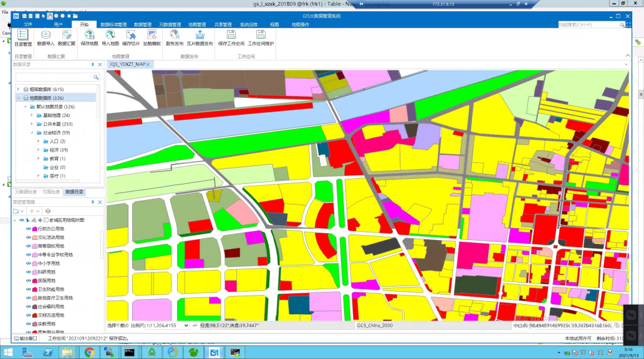Click the 中小学用地 layer color symbol
Image resolution: width=644 pixels, height=359 pixels.
tap(34, 264)
